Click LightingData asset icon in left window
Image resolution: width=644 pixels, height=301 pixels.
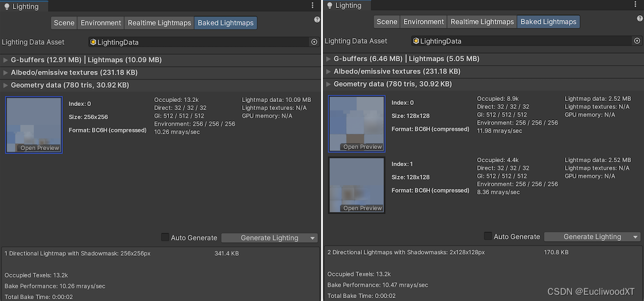(x=93, y=42)
